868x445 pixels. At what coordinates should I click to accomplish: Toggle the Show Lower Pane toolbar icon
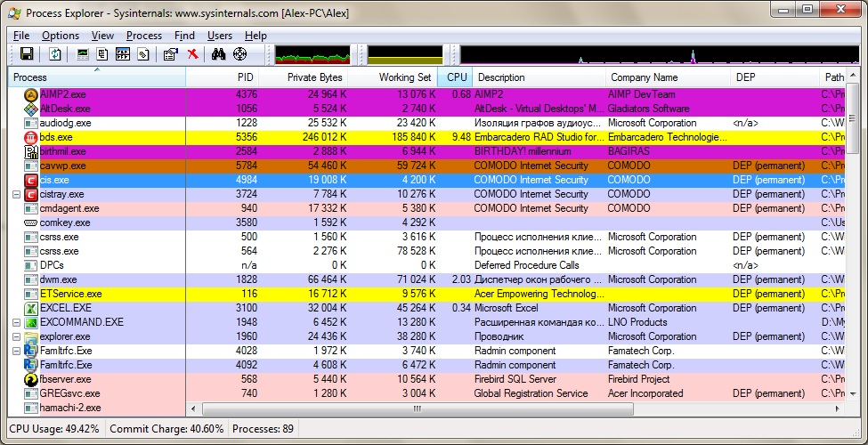(122, 53)
